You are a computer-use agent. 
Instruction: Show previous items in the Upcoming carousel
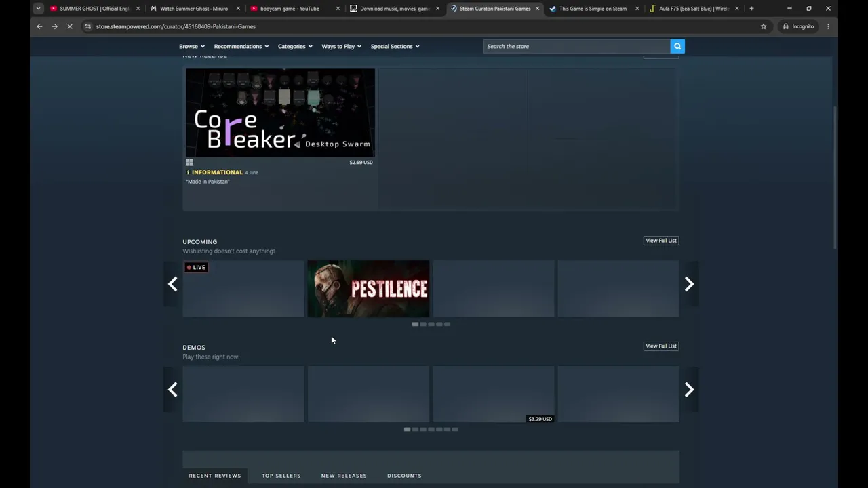coord(173,284)
